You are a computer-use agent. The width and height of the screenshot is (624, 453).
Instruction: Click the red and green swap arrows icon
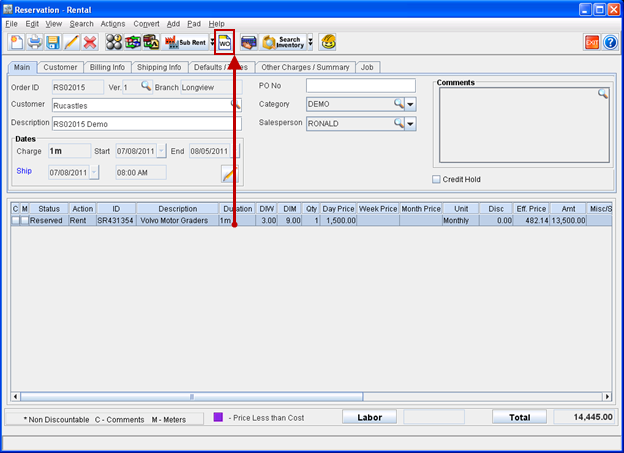(133, 42)
